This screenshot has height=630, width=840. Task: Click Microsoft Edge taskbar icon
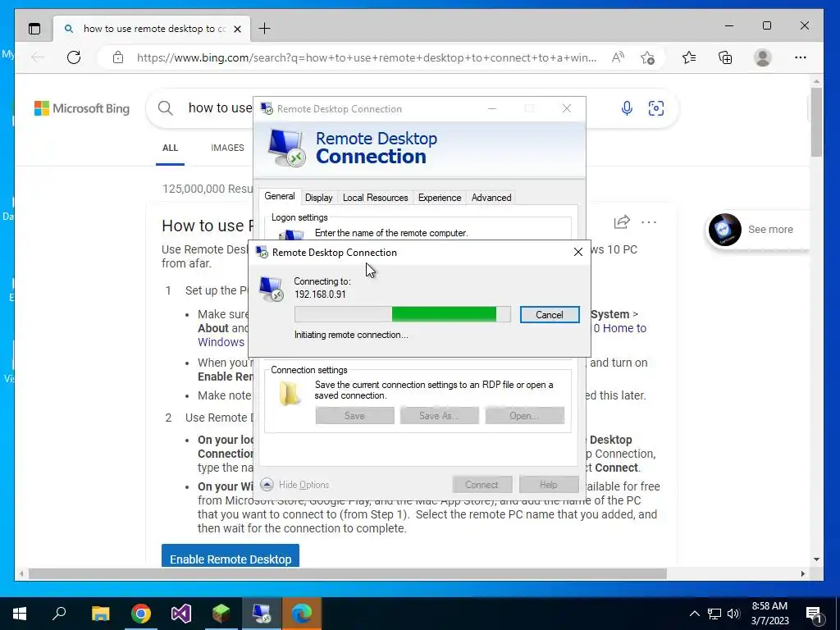point(302,614)
